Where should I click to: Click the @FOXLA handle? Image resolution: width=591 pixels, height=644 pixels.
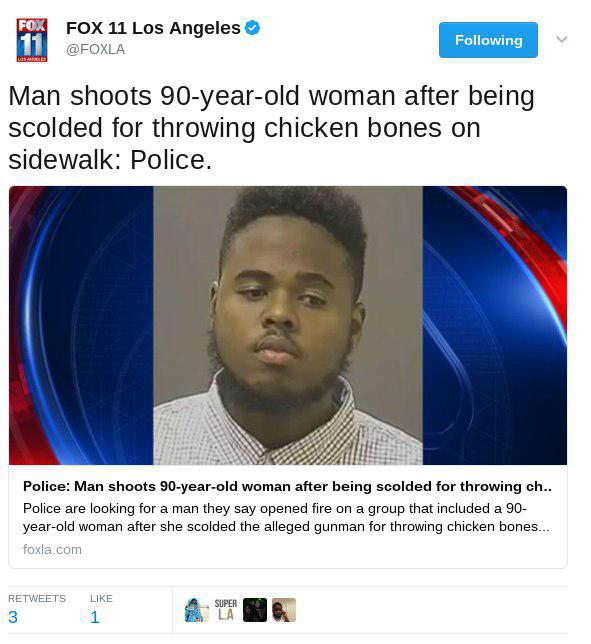click(96, 49)
